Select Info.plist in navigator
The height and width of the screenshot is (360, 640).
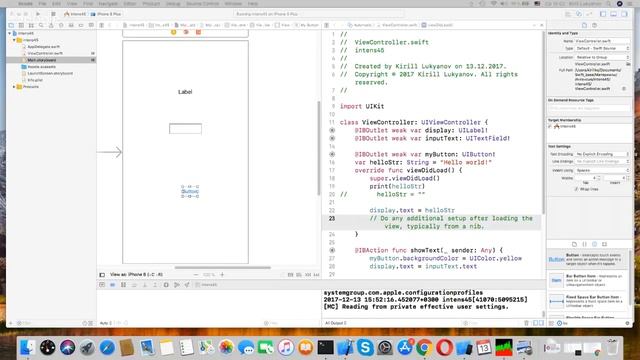point(35,80)
